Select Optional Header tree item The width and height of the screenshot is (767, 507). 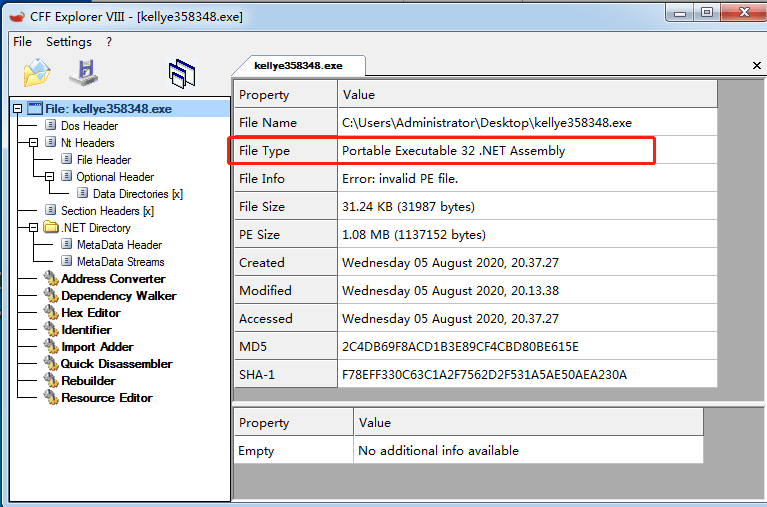pos(115,177)
